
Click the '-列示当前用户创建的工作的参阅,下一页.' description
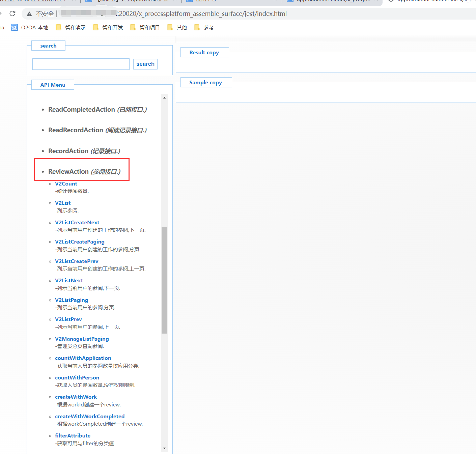coord(100,230)
